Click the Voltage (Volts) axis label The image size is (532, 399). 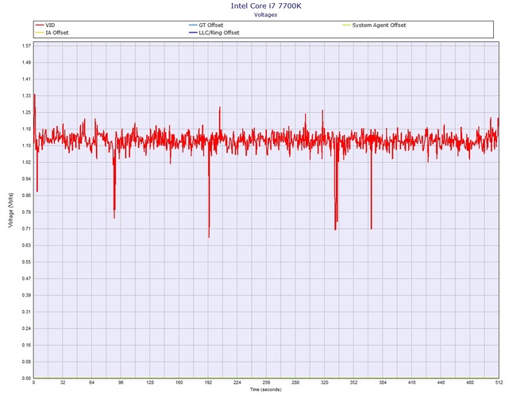11,210
